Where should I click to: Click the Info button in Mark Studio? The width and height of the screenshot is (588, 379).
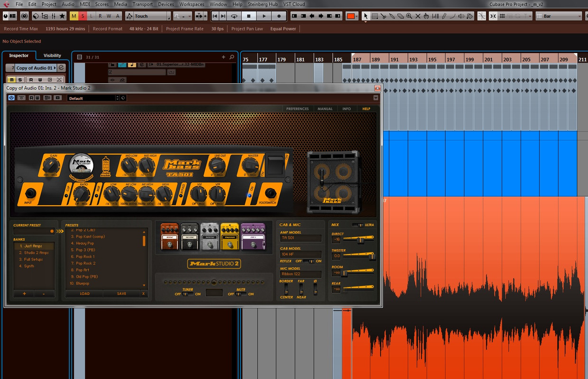click(347, 109)
